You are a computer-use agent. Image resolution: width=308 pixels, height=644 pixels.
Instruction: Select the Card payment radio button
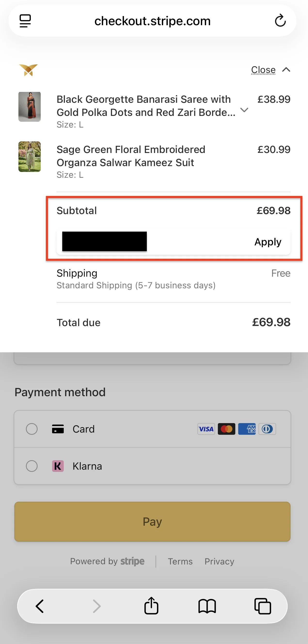(x=32, y=429)
